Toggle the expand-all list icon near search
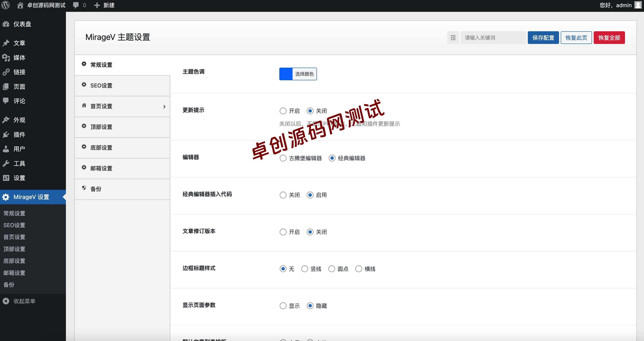This screenshot has height=341, width=644. (x=453, y=38)
